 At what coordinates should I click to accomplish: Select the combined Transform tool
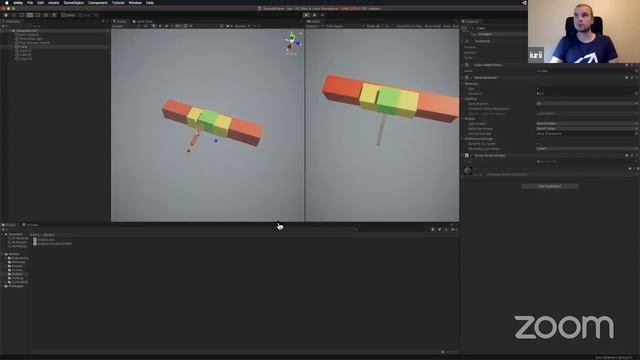(x=46, y=15)
